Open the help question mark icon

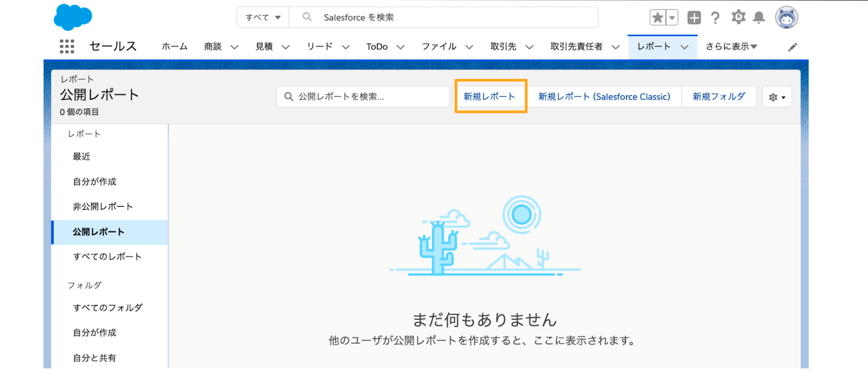pos(716,18)
